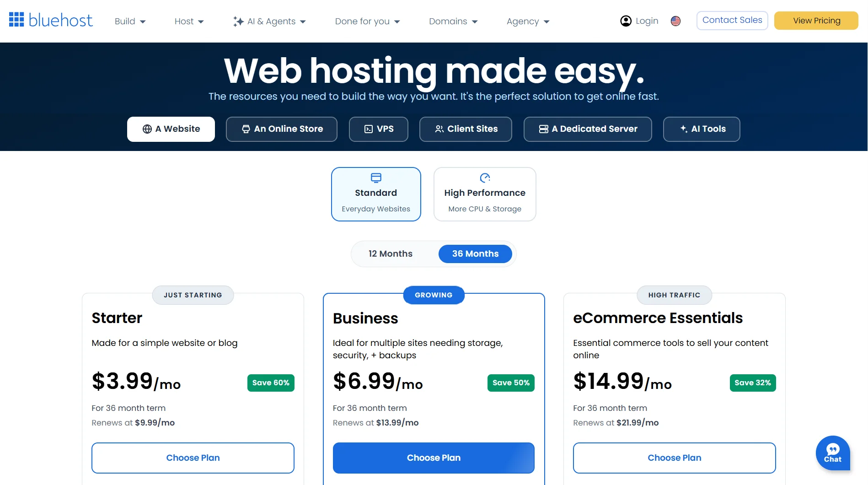The height and width of the screenshot is (485, 868).
Task: Select the Standard Everyday Websites option
Action: [376, 194]
